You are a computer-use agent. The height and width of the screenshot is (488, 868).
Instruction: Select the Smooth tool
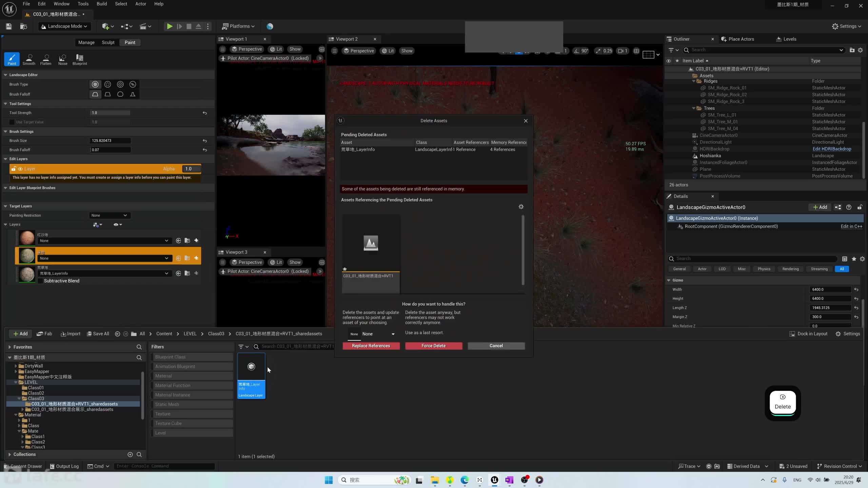[x=29, y=59]
